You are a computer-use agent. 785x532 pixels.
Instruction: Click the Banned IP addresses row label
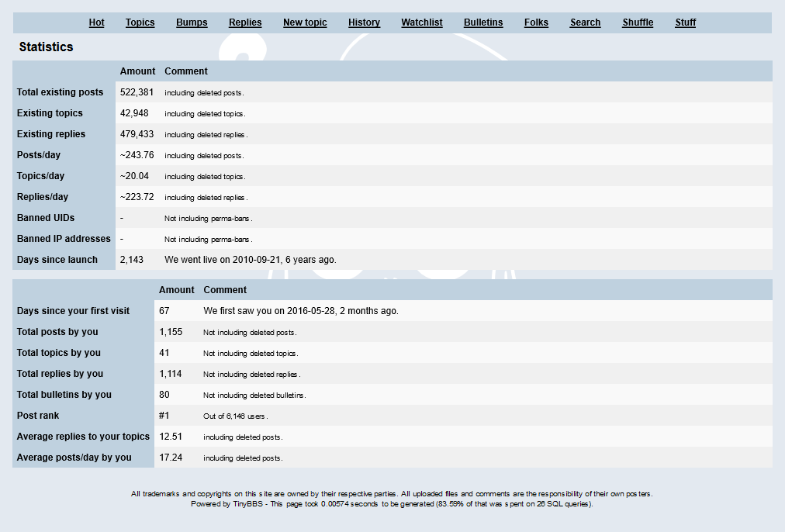pyautogui.click(x=64, y=239)
